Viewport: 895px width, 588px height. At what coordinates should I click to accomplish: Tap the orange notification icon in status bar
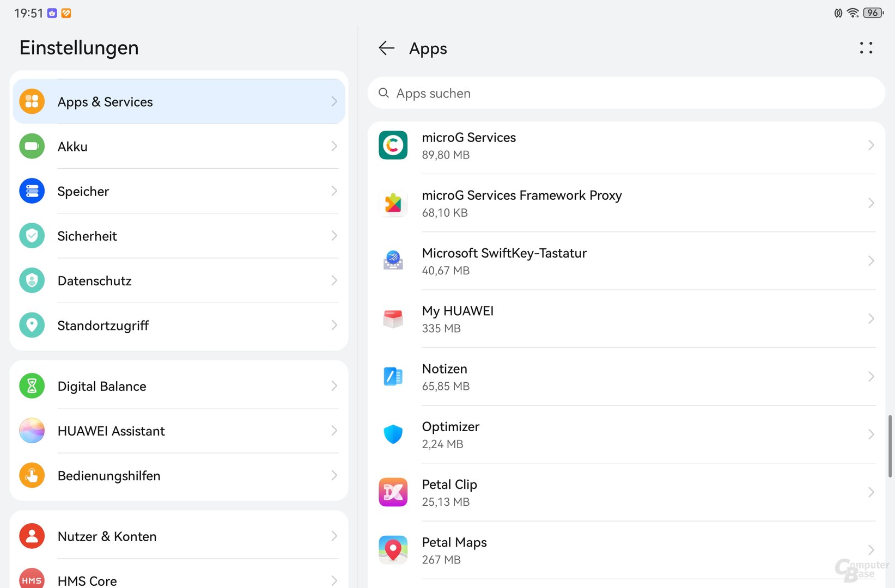[x=66, y=13]
